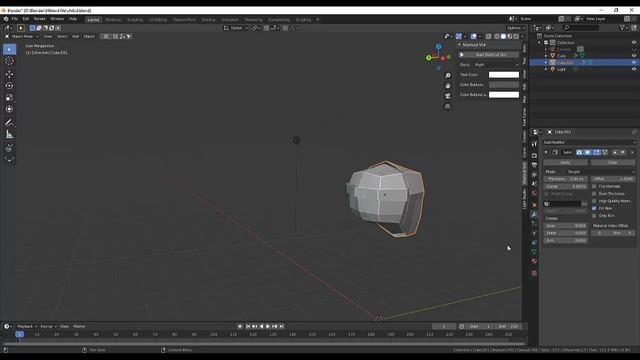The image size is (640, 360).
Task: Select the 3D Cursor tool
Action: (9, 61)
